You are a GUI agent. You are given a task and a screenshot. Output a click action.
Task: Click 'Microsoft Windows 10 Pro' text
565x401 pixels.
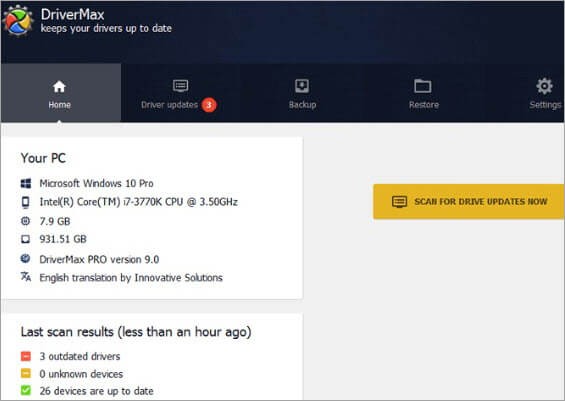click(x=97, y=183)
